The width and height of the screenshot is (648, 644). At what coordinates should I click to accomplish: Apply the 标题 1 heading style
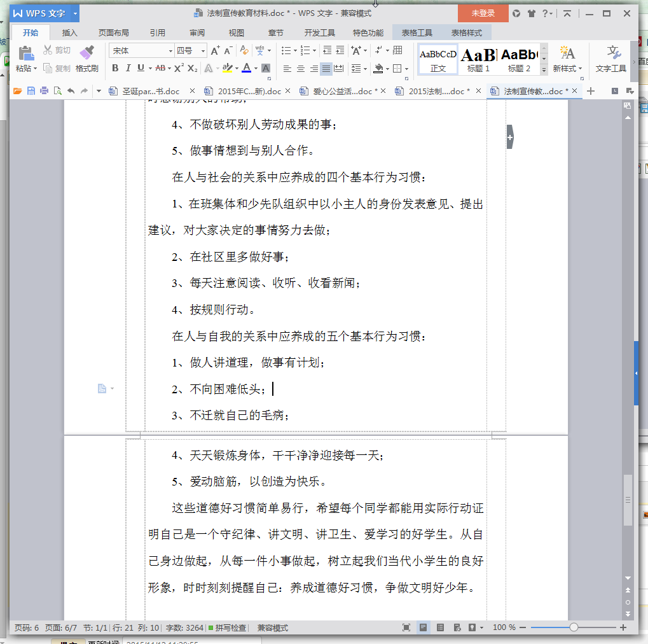point(479,59)
